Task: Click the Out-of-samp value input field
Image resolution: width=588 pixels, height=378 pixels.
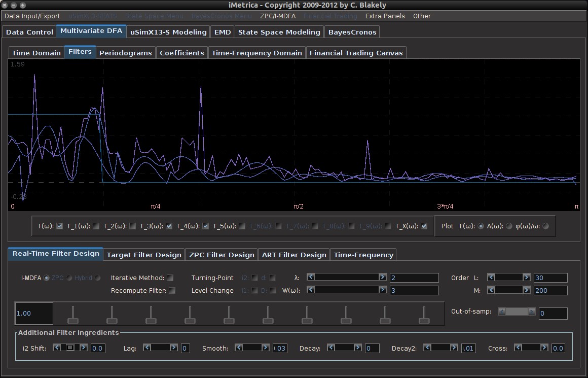Action: (x=553, y=314)
